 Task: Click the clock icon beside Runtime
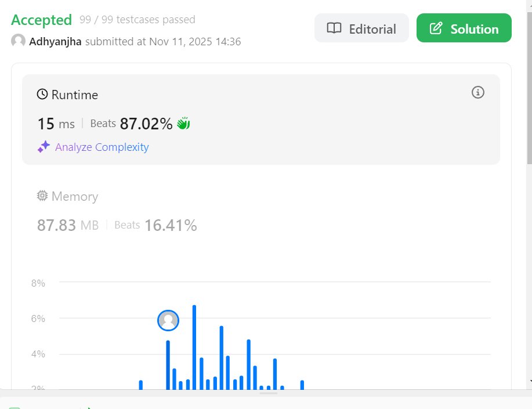click(42, 95)
